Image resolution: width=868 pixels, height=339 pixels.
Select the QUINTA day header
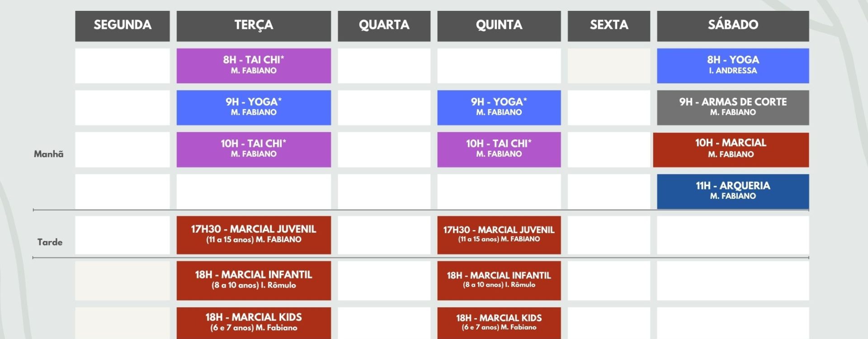coord(499,26)
